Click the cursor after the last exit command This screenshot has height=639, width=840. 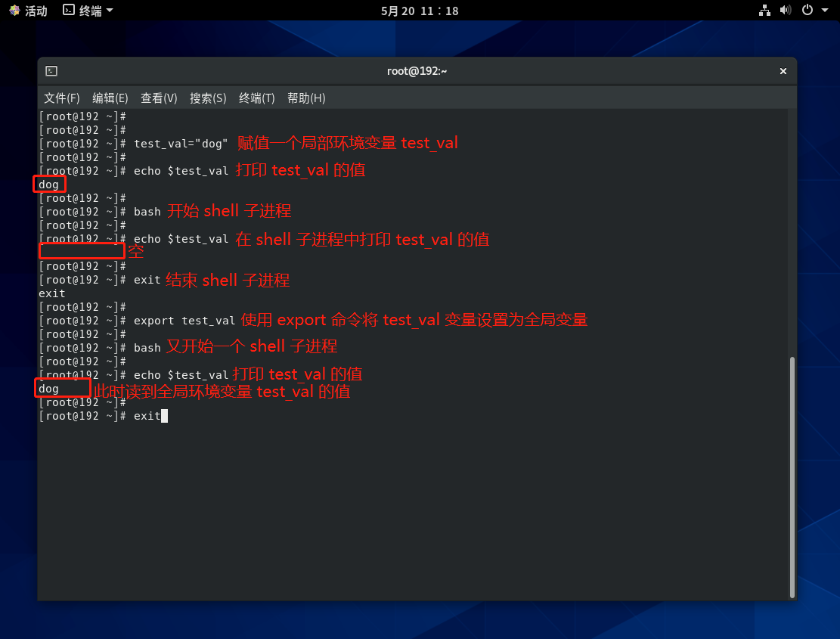pos(164,416)
